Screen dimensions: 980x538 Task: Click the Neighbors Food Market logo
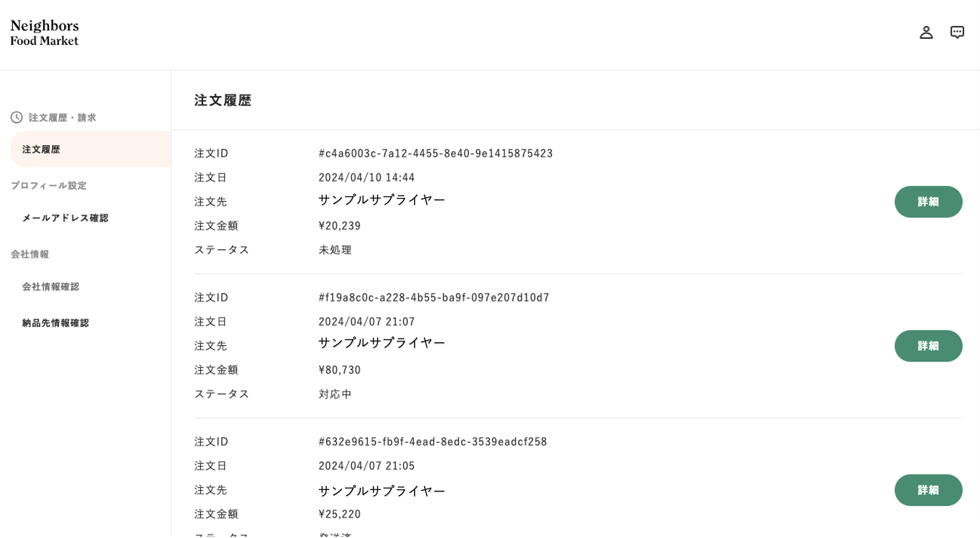[x=44, y=33]
